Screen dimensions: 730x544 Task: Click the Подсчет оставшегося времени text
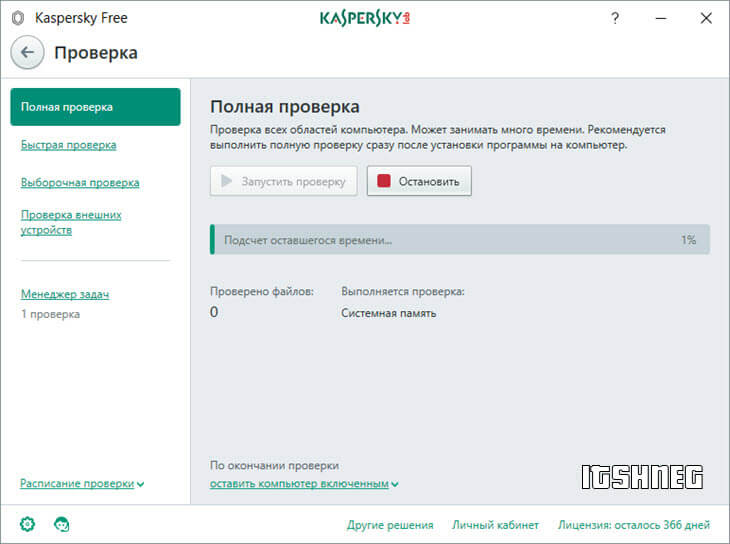click(x=308, y=240)
